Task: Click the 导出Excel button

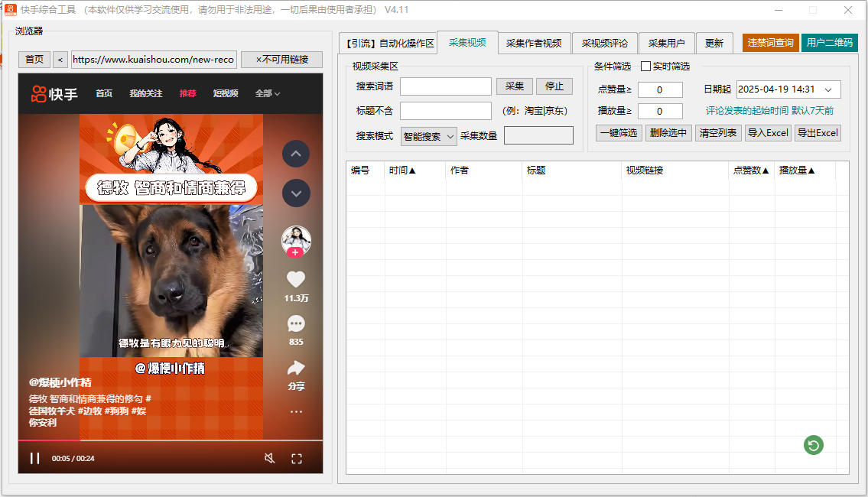Action: 818,132
